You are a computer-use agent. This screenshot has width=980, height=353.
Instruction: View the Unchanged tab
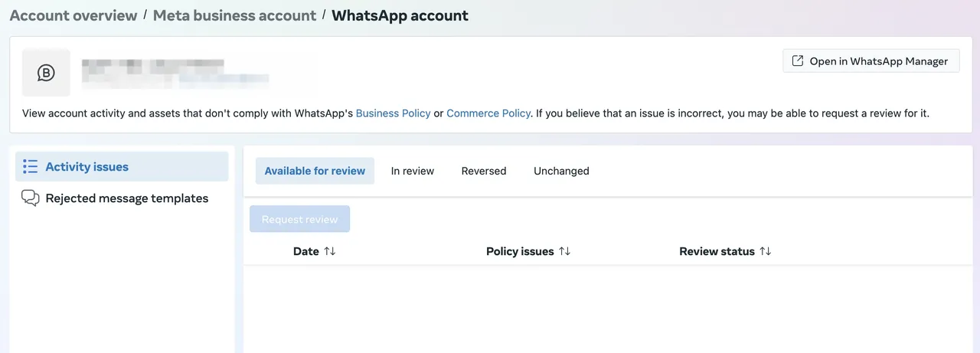coord(561,171)
